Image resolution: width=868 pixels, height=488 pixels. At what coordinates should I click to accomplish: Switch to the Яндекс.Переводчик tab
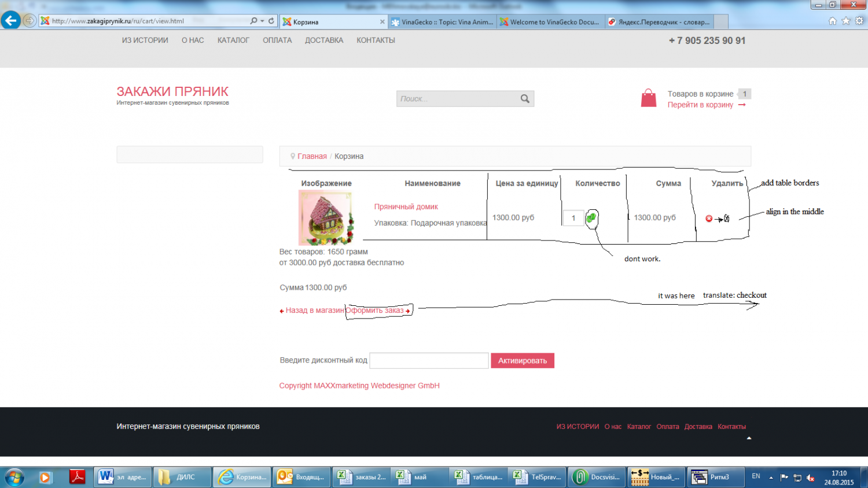click(x=663, y=22)
